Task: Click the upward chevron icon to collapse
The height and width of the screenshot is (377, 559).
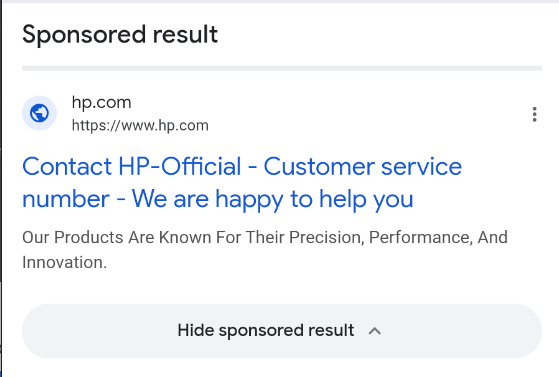Action: 374,331
